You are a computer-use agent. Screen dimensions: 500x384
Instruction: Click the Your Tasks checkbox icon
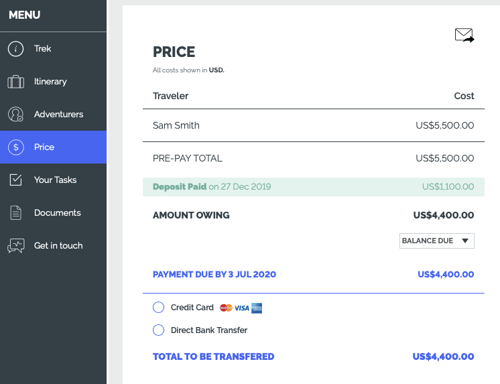point(16,180)
